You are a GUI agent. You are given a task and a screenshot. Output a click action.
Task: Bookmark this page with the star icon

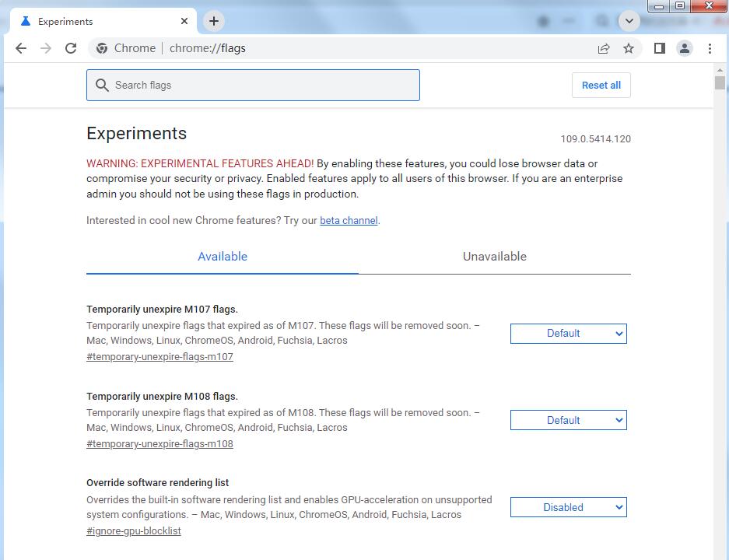click(x=629, y=48)
